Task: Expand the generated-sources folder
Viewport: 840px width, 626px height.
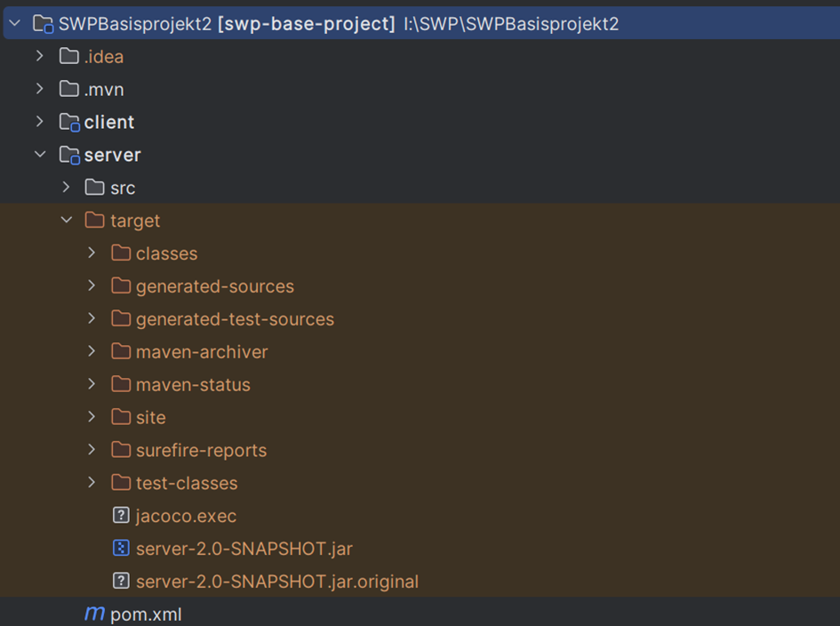Action: [92, 286]
